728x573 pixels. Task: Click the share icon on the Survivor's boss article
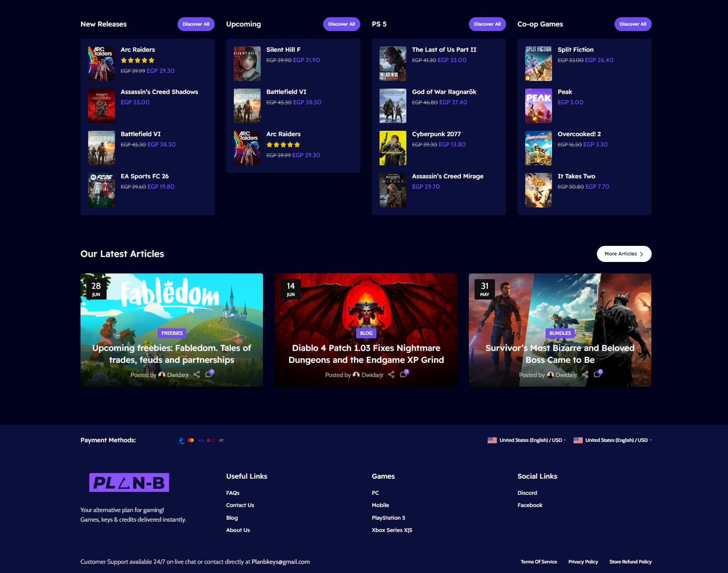coord(585,375)
